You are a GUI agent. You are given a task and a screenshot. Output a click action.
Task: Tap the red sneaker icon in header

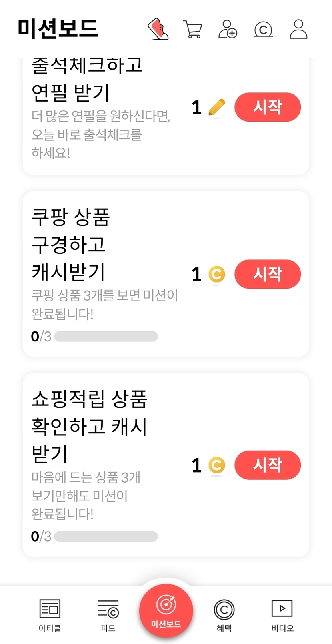[x=158, y=29]
